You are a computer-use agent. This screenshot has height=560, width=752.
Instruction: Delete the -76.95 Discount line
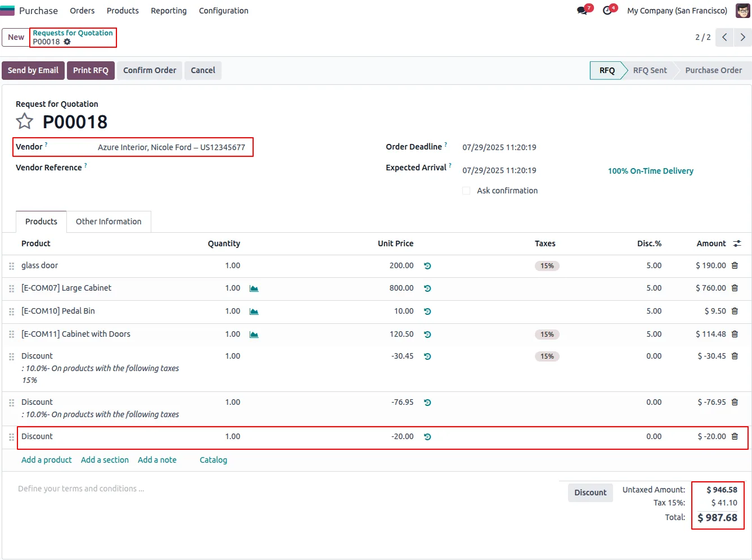click(x=735, y=402)
